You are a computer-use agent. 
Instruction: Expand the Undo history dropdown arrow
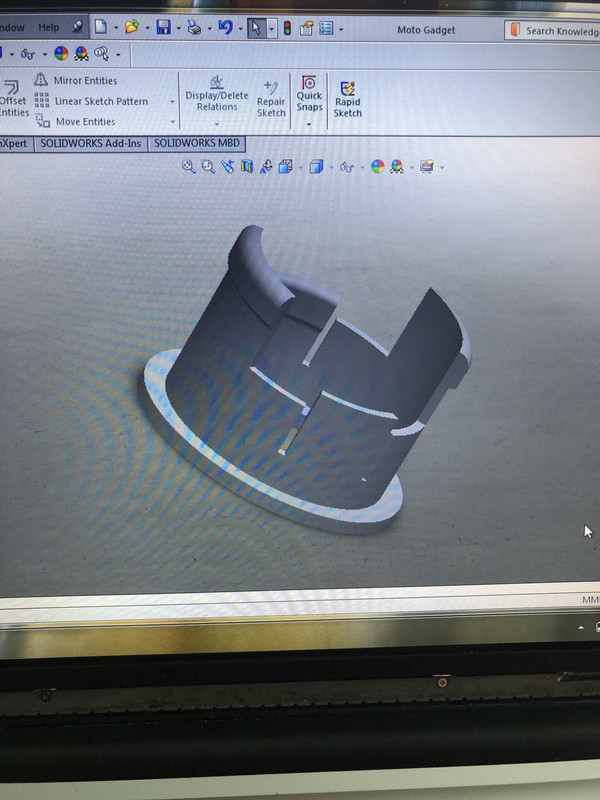pyautogui.click(x=240, y=29)
